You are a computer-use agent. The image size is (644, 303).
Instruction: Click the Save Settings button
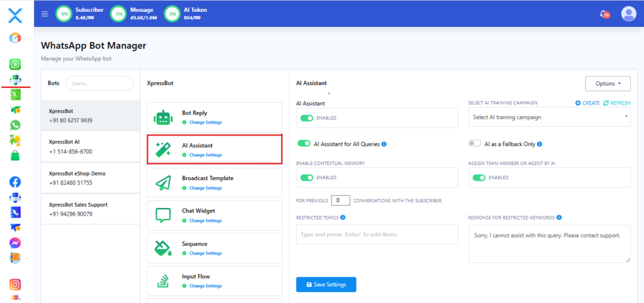pos(326,285)
